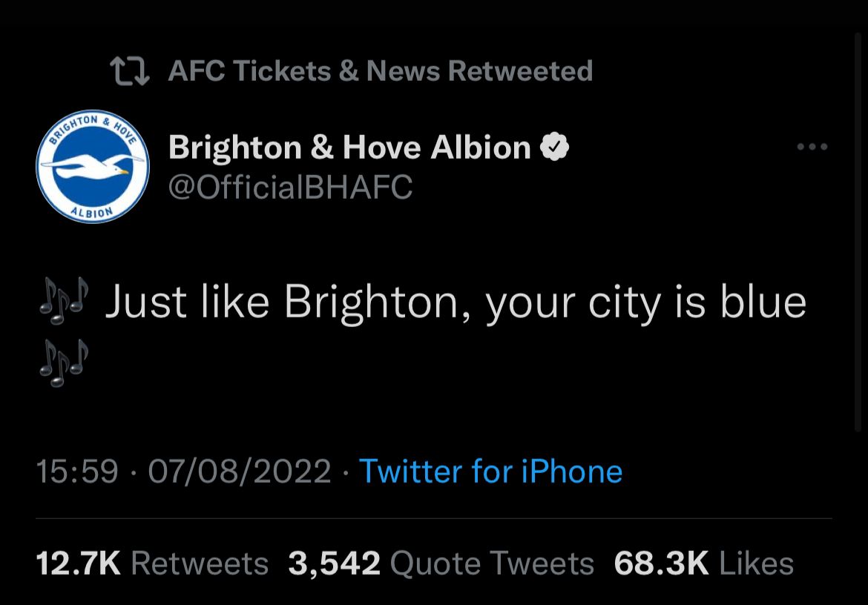Click the word 'Retweeted' in top label
Viewport: 868px width, 605px height.
coord(520,71)
